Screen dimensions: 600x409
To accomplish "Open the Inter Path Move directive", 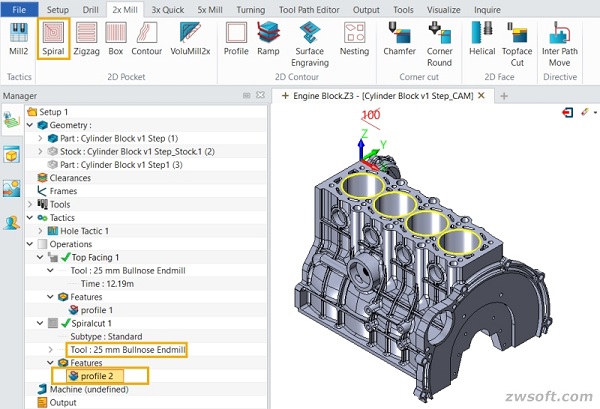I will [x=559, y=44].
